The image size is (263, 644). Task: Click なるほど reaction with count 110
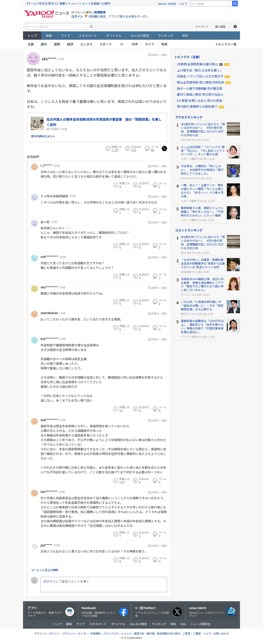click(133, 148)
